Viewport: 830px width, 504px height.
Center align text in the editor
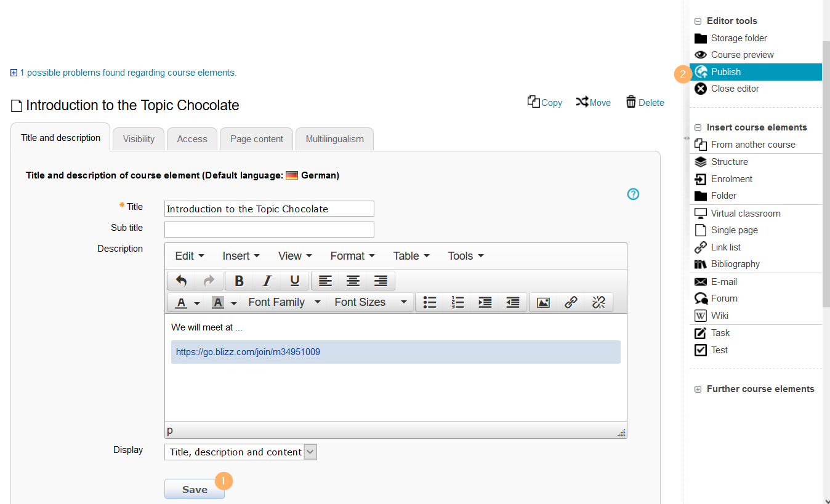click(353, 281)
